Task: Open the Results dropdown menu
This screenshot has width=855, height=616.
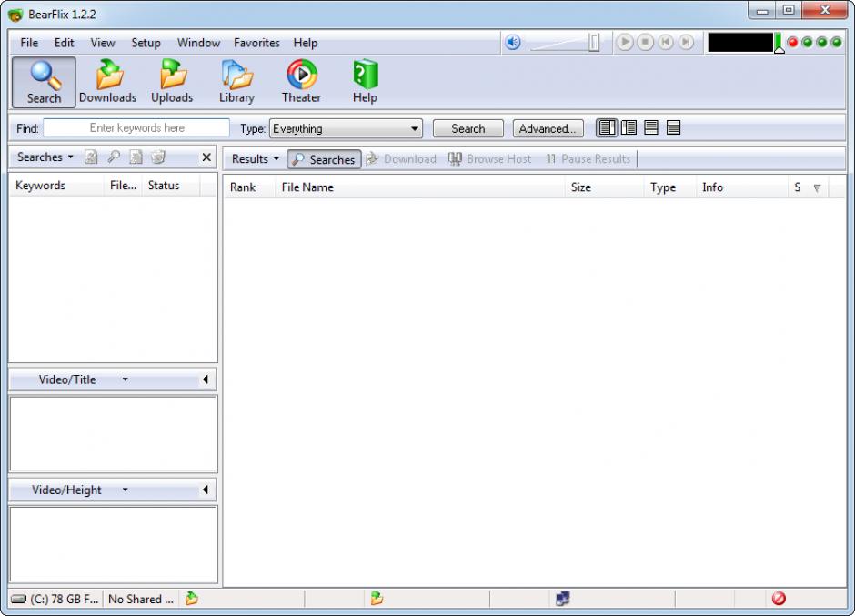Action: [256, 158]
